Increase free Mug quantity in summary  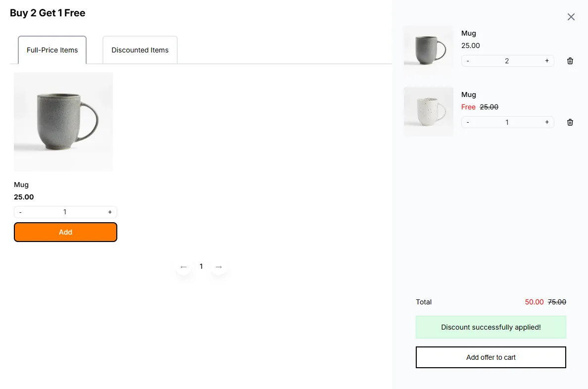(547, 122)
